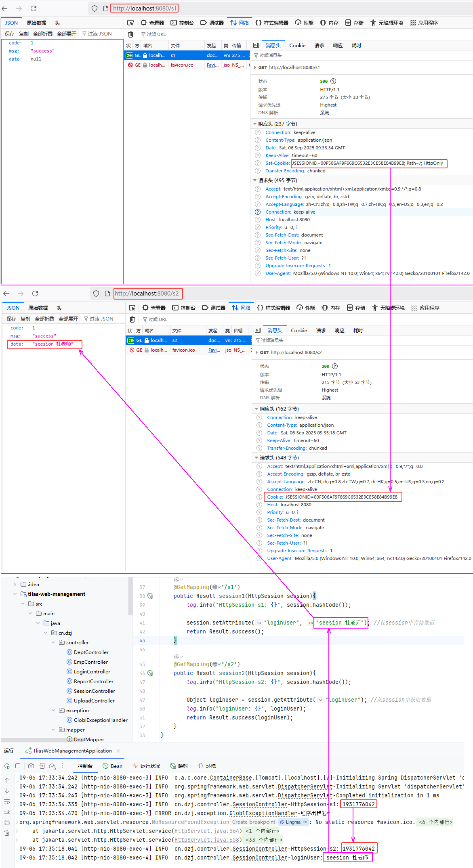Click the camera icon in the run toolbar
Screen dimensions: 473x868
coord(31,766)
